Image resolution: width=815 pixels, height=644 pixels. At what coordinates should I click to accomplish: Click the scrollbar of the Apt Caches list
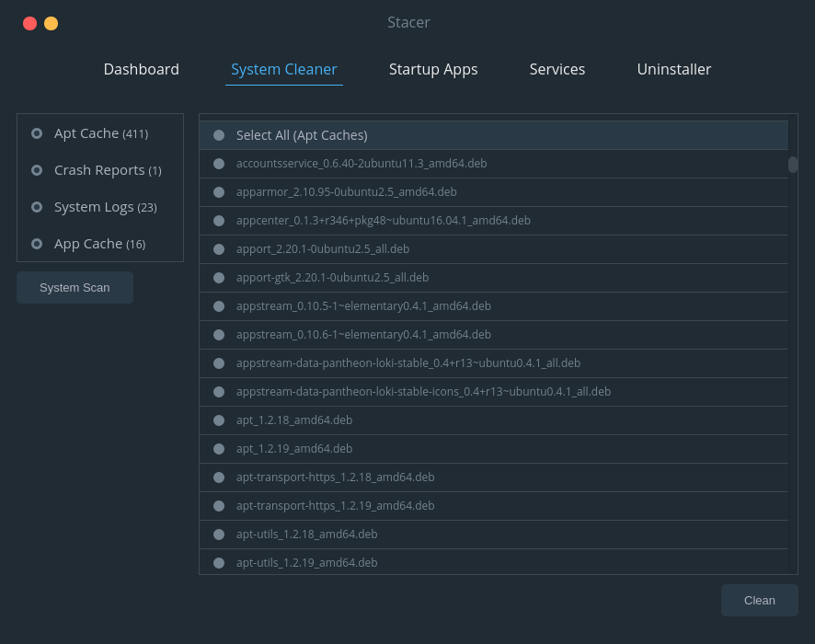pyautogui.click(x=792, y=166)
